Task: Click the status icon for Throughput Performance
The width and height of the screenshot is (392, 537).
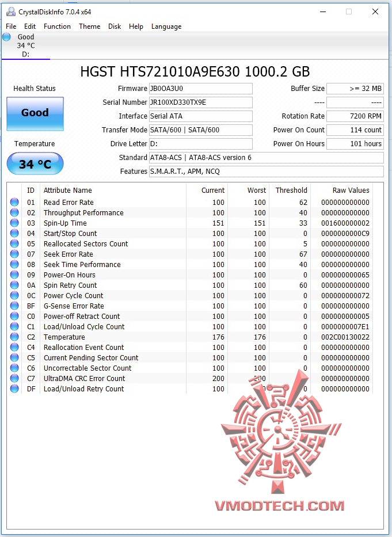Action: coord(14,212)
